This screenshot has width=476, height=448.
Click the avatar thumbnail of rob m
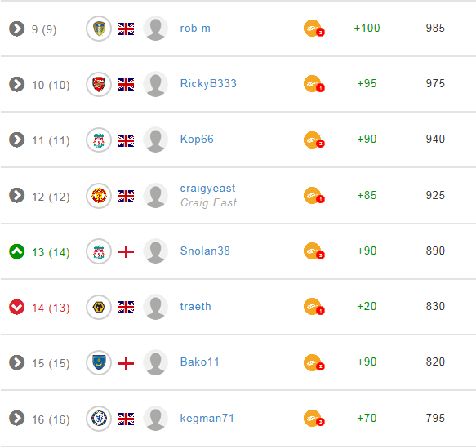(155, 29)
